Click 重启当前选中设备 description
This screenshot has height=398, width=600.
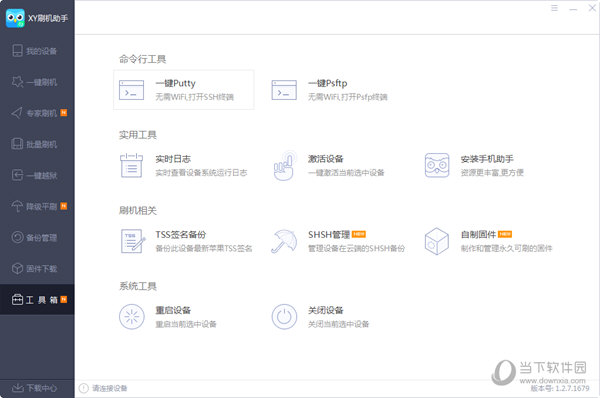[186, 325]
